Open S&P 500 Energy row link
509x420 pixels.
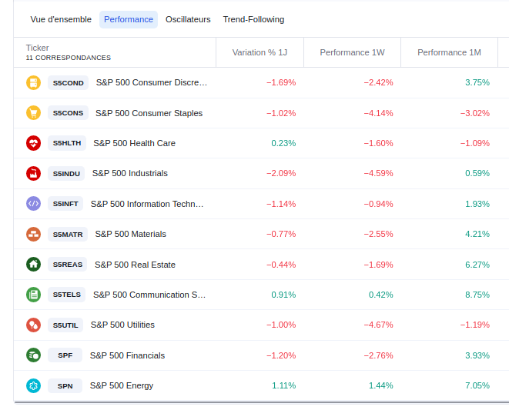[121, 385]
